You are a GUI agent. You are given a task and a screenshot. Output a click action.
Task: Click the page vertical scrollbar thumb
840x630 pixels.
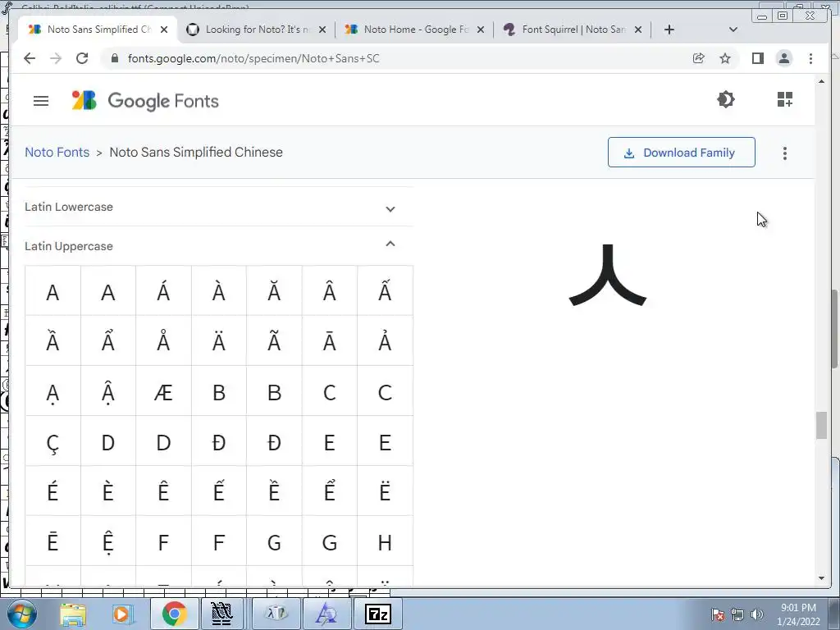(821, 426)
